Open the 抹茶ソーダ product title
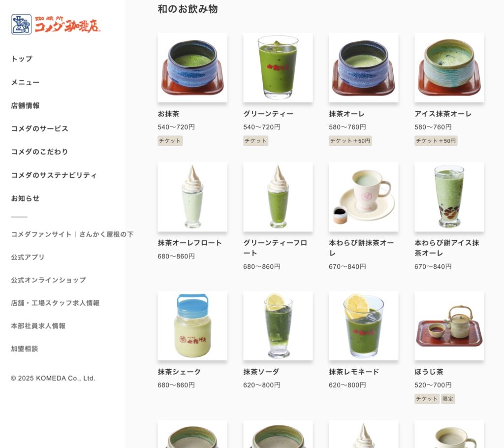Viewport: 504px width, 448px height. (x=261, y=372)
